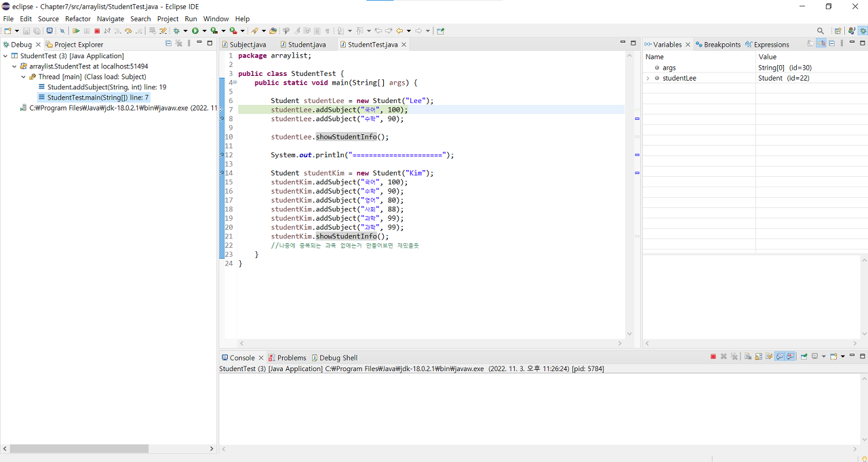Click the Open Type toolbar icon
The width and height of the screenshot is (868, 462).
click(x=273, y=30)
